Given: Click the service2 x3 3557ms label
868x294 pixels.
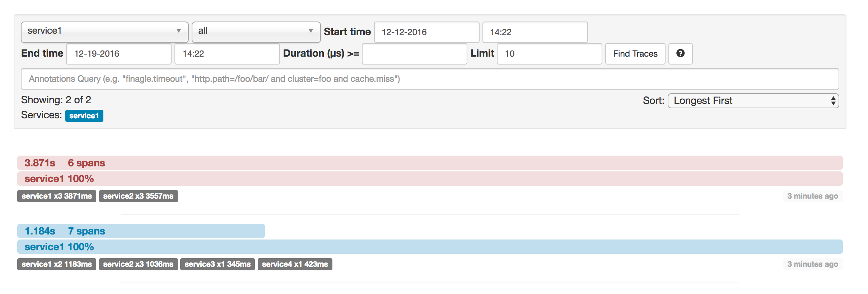Looking at the screenshot, I should pos(138,196).
